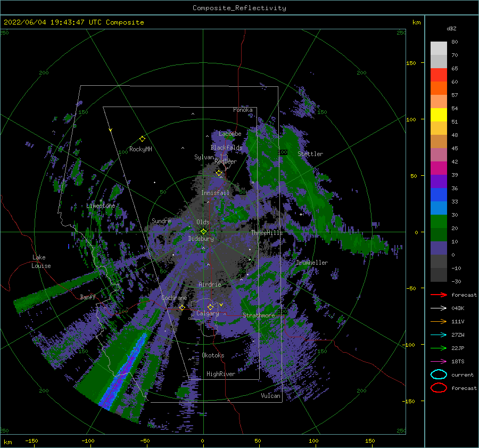Click the yellow km label at top right
Screen dimensions: 479x448
[x=416, y=22]
